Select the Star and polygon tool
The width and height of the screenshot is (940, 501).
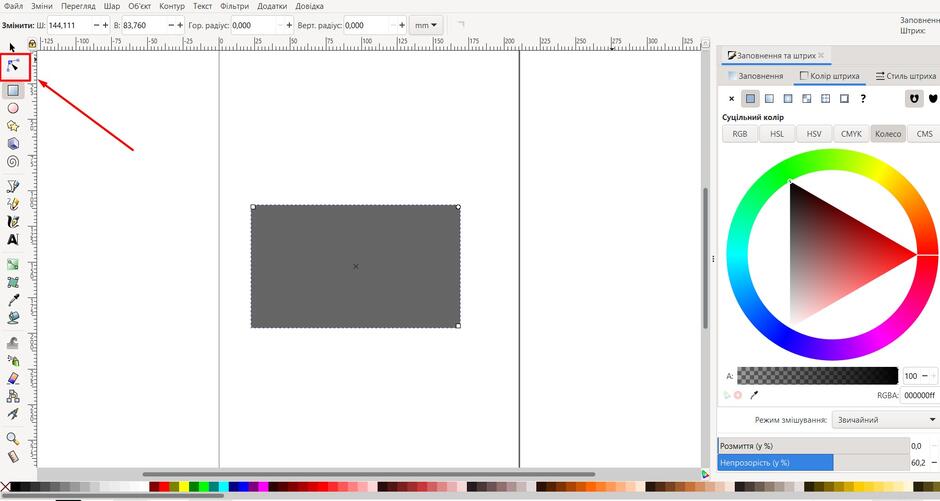click(13, 126)
